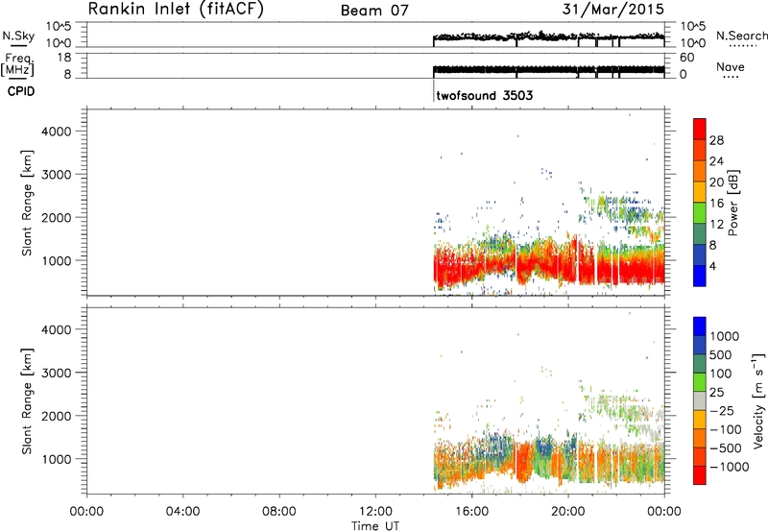Viewport: 768px width, 532px height.
Task: Click the 'Beam 07' label
Action: [374, 11]
